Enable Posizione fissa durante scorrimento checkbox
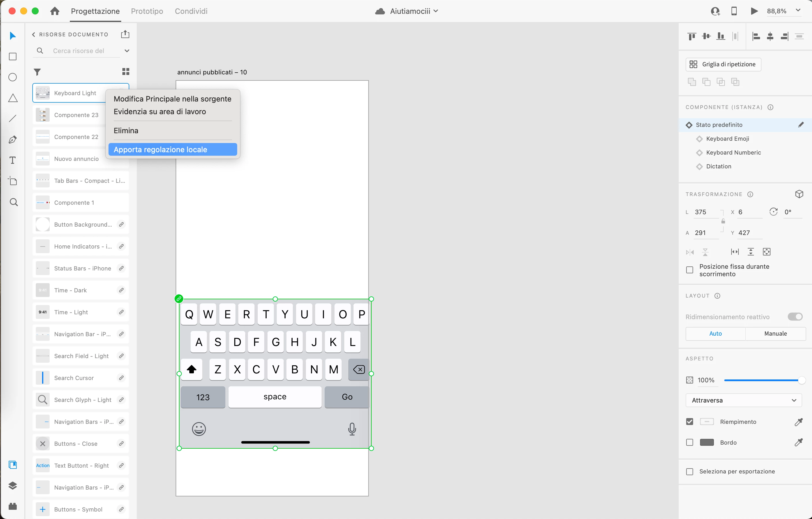This screenshot has width=812, height=519. [690, 270]
